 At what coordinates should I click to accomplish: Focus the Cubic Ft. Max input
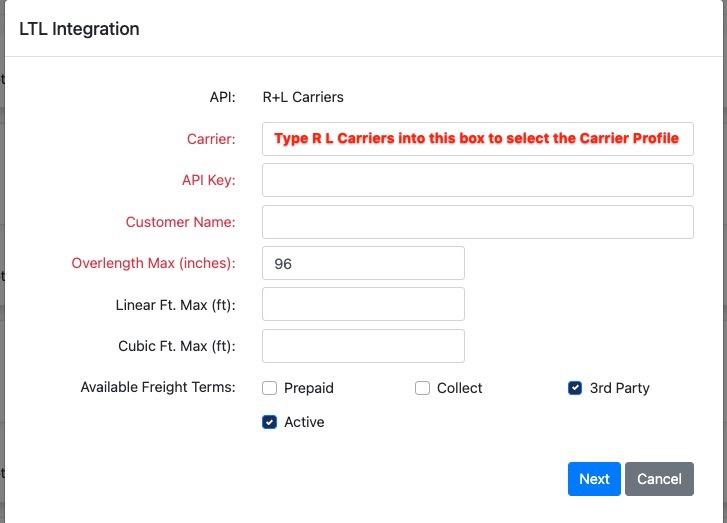pos(363,346)
